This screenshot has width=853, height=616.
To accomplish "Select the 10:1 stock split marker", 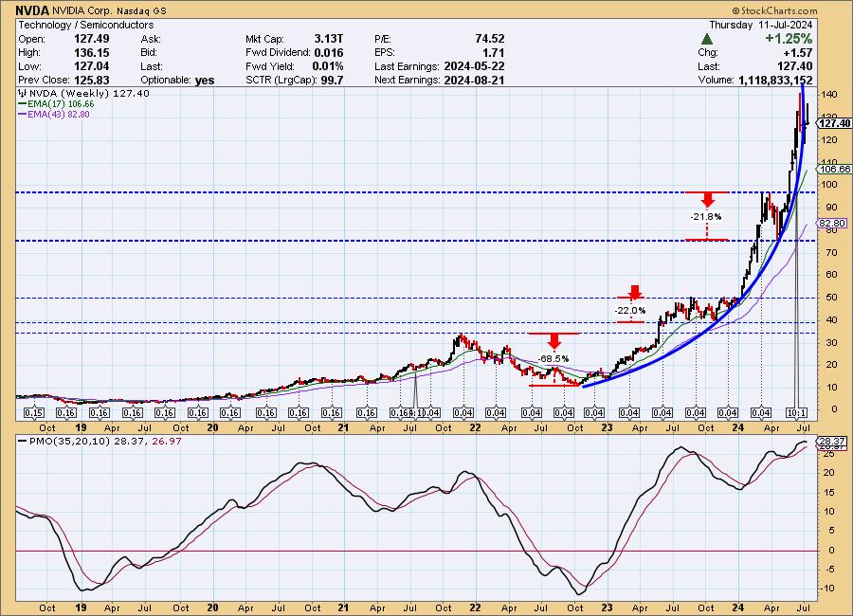I will (x=798, y=413).
